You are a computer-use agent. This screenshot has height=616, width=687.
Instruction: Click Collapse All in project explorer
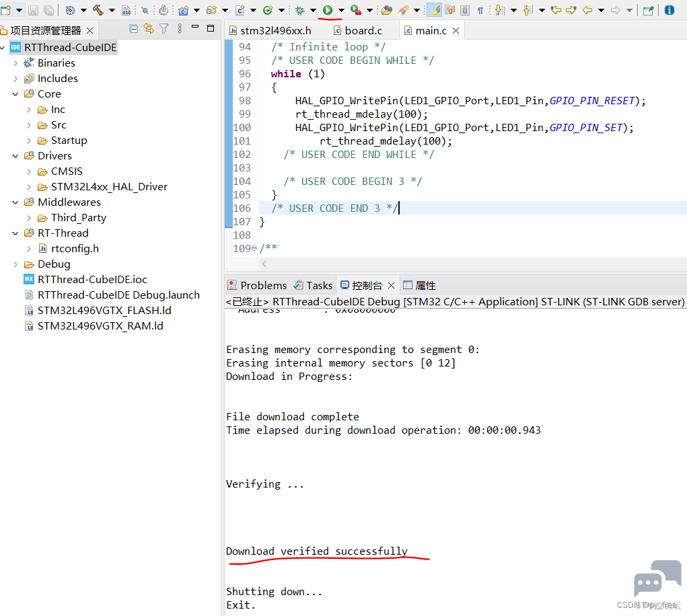coord(134,29)
